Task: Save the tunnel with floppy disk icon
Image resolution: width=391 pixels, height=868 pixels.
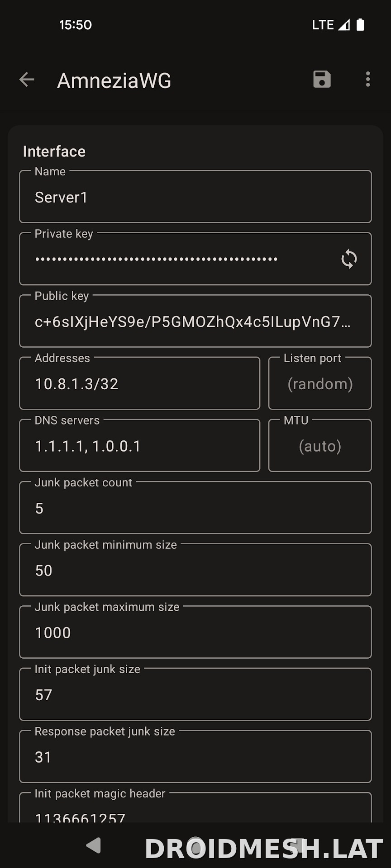Action: pos(322,79)
